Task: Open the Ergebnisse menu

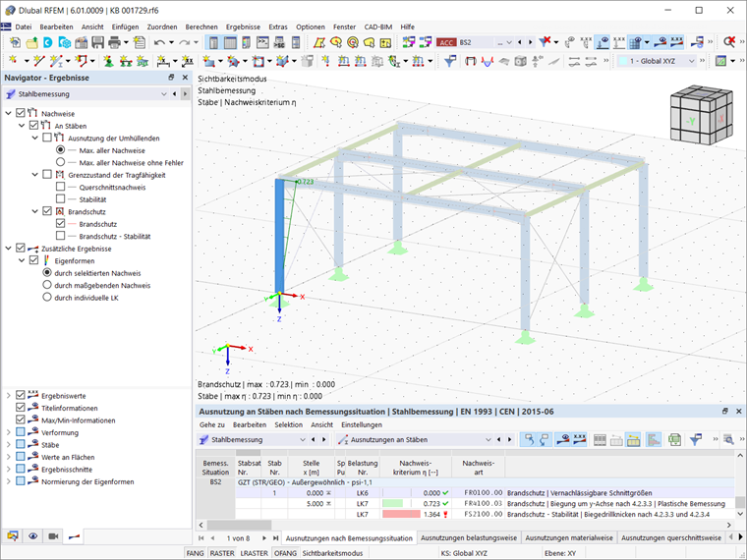Action: (243, 27)
